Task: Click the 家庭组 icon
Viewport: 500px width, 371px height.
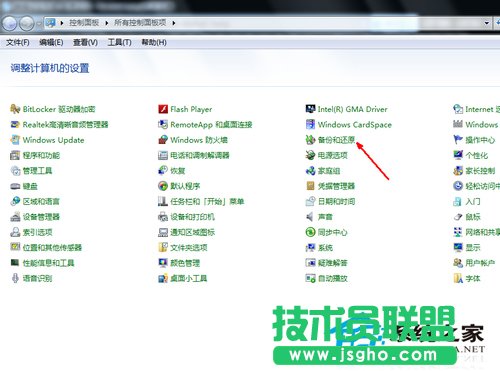Action: (x=310, y=171)
